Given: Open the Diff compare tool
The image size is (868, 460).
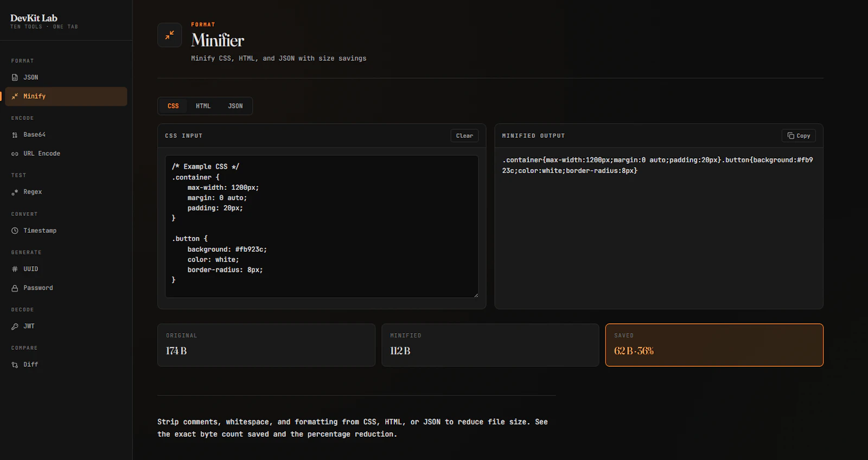Looking at the screenshot, I should coord(66,365).
